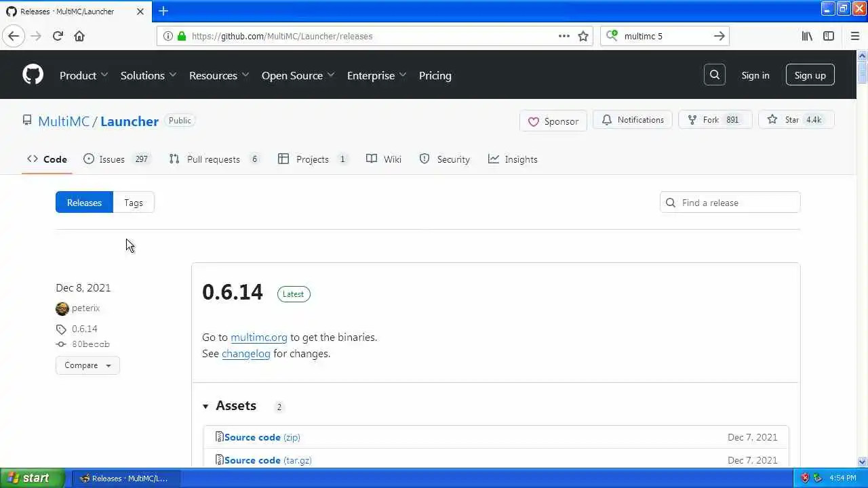Click the Pricing link
868x488 pixels.
pos(435,75)
